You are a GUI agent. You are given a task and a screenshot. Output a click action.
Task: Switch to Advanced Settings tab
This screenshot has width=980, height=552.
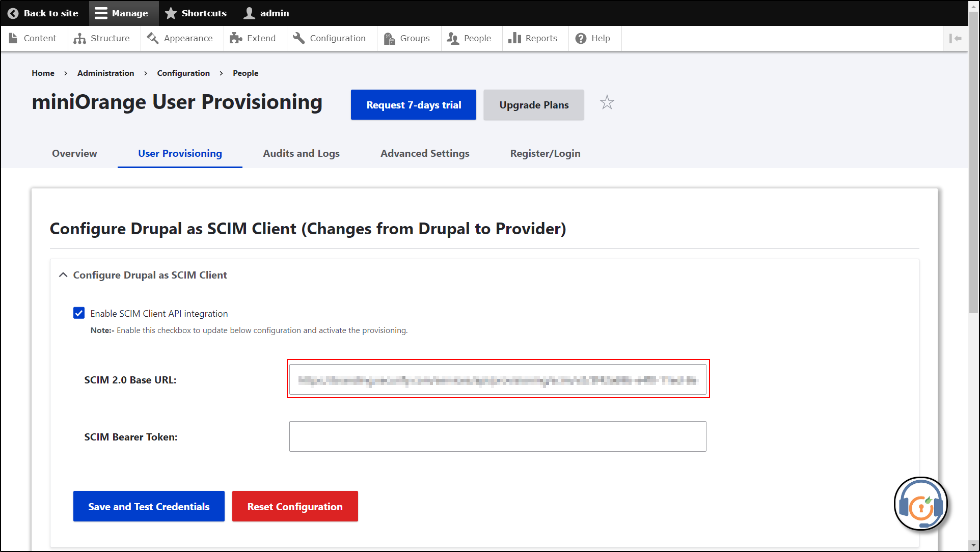[x=425, y=153]
